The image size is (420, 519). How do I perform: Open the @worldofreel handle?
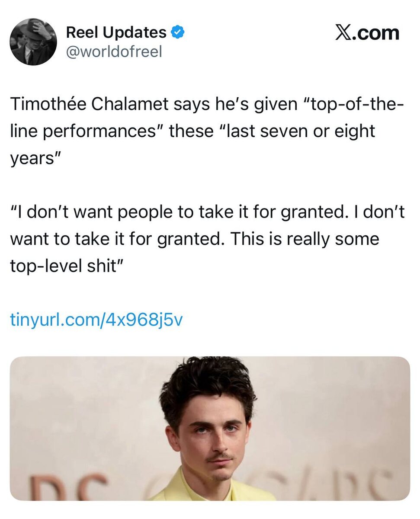click(114, 52)
